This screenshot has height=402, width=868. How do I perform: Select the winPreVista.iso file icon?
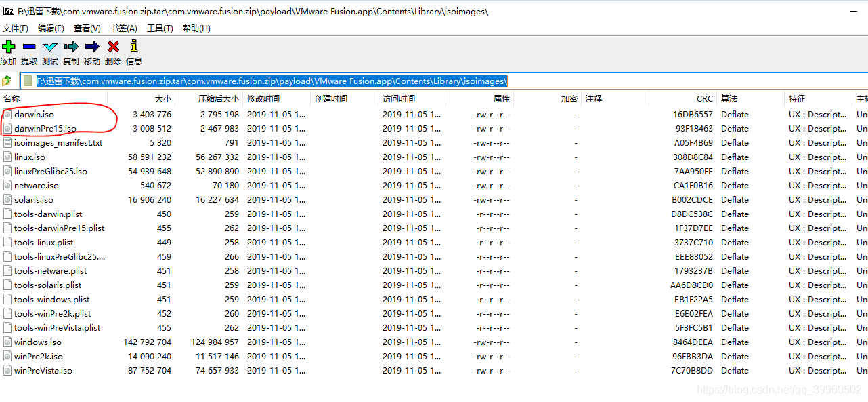click(7, 370)
